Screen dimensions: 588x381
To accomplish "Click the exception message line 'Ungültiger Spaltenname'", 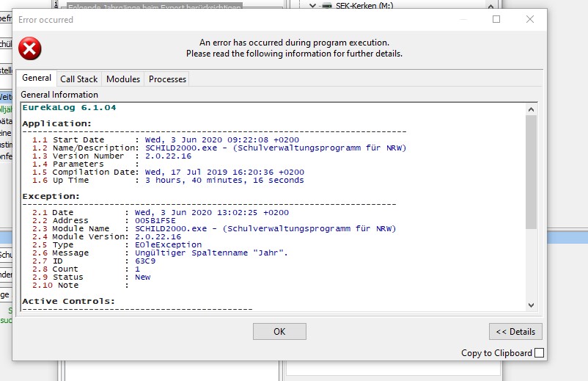I will pos(211,253).
